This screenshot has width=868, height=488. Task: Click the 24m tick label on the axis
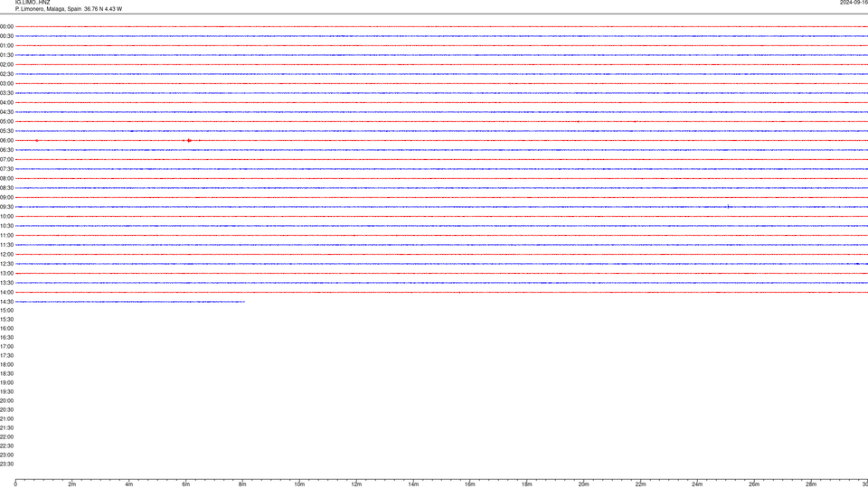[x=697, y=484]
